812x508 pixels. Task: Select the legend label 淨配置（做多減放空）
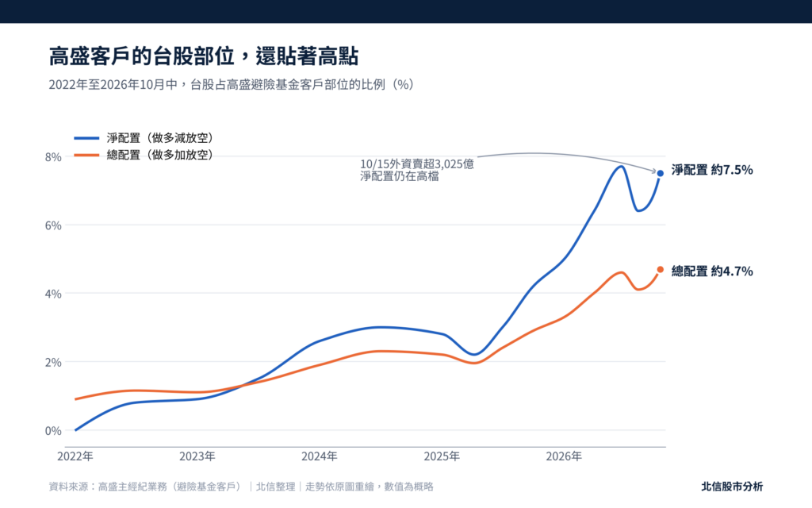[x=160, y=138]
